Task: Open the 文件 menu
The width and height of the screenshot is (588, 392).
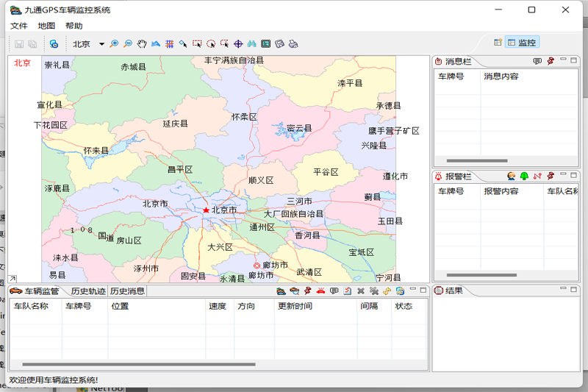Action: click(19, 26)
